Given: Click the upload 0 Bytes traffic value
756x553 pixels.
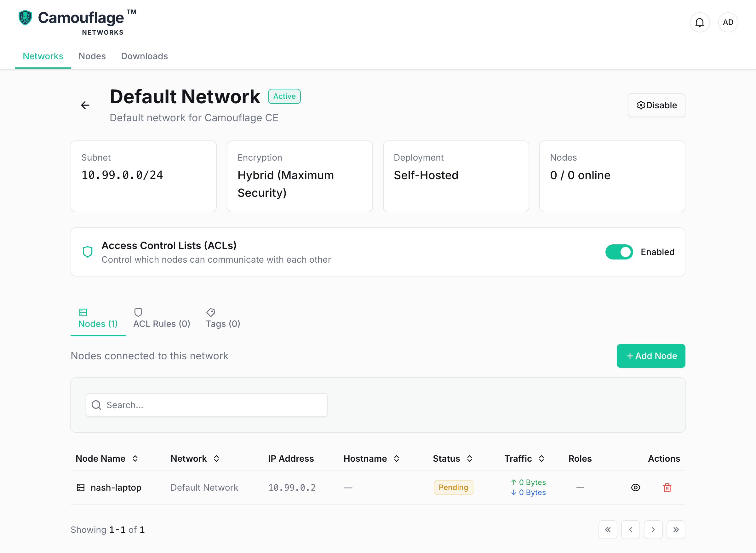Looking at the screenshot, I should coord(529,482).
